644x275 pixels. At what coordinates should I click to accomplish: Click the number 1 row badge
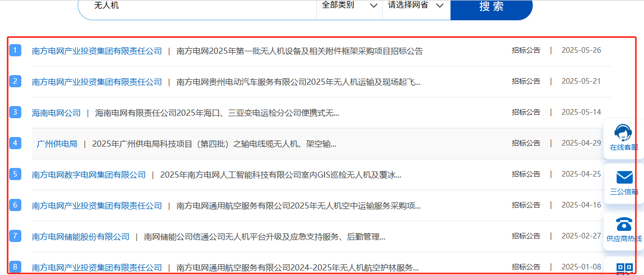coord(15,50)
